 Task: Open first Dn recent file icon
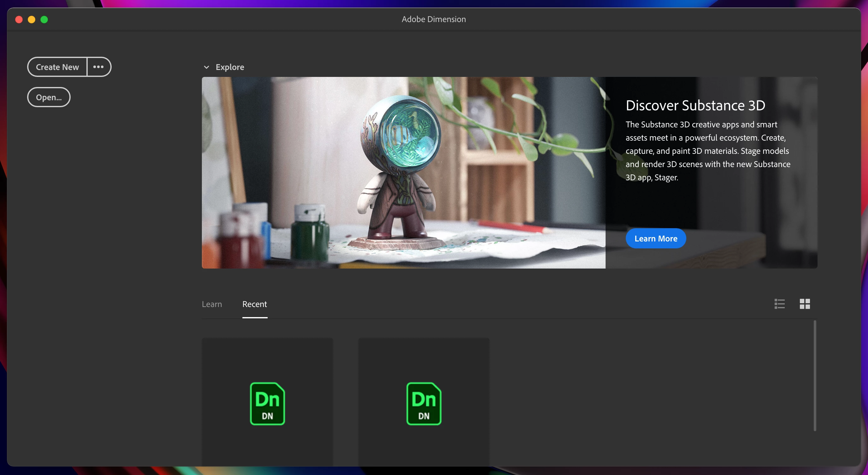pyautogui.click(x=267, y=404)
